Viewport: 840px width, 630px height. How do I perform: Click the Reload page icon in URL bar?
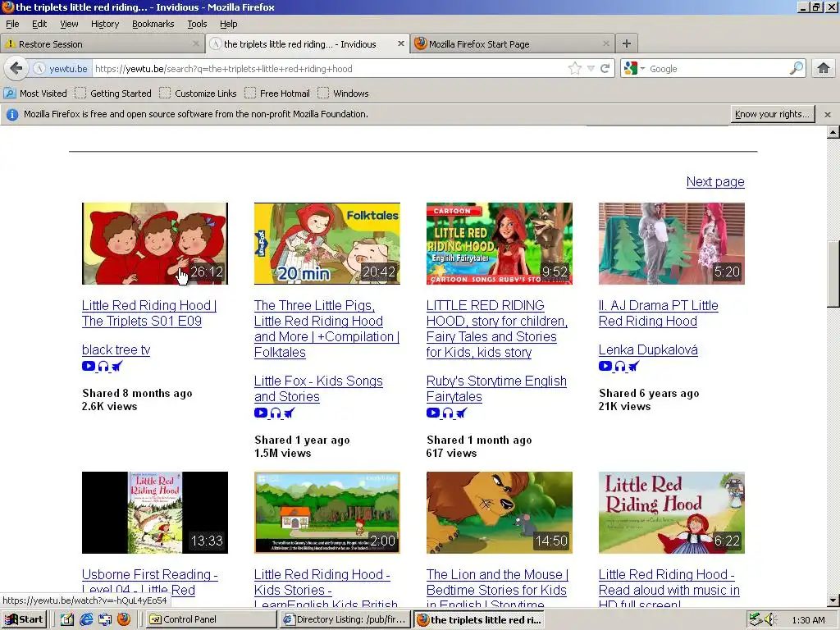pos(605,69)
